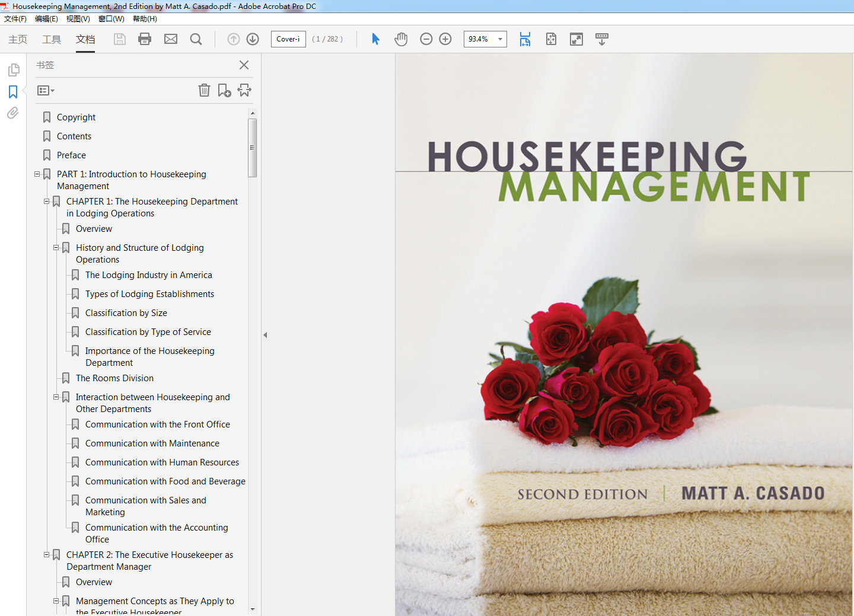Click bookmarks scrollbar up arrow

(253, 113)
